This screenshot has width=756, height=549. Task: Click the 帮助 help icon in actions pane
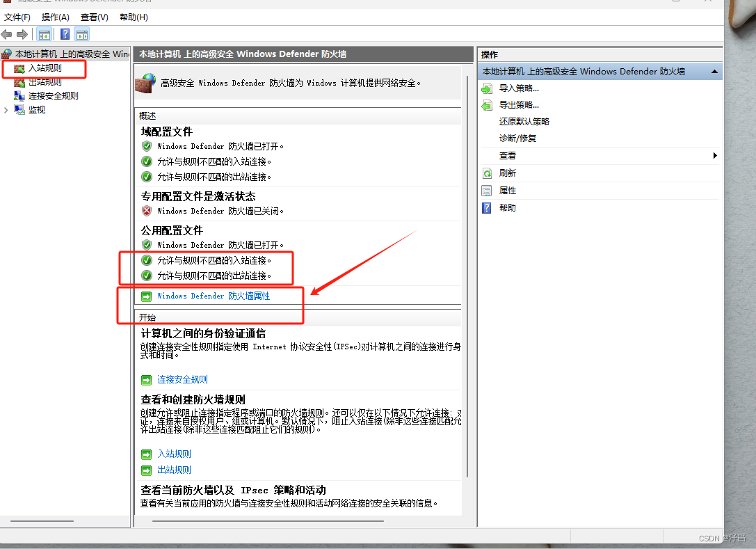click(x=487, y=208)
